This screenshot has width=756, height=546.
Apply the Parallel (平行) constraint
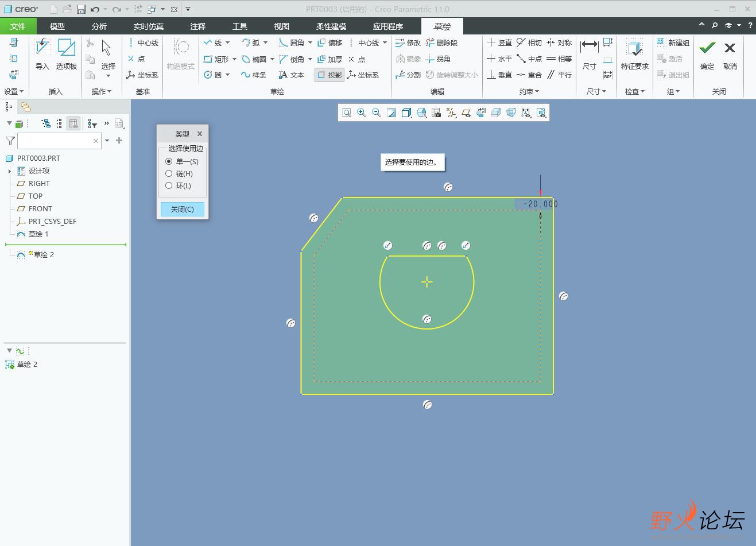[559, 75]
